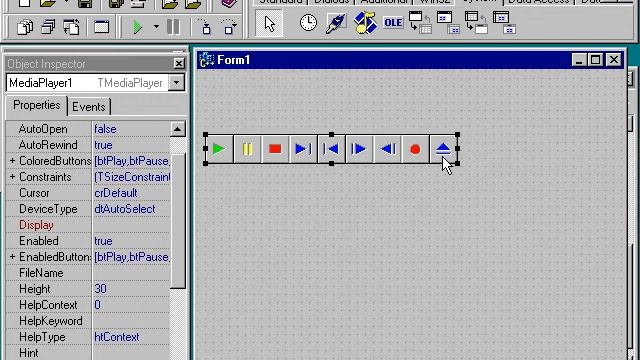Close the Object Inspector panel
The height and width of the screenshot is (360, 640).
tap(179, 64)
